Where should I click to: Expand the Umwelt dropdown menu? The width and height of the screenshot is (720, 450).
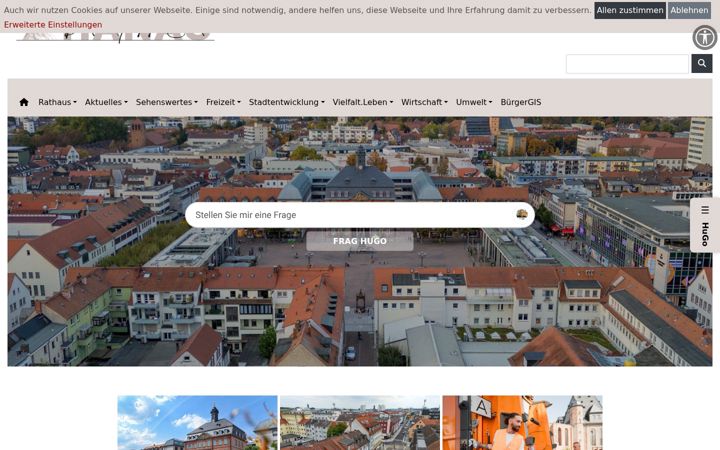click(x=474, y=102)
